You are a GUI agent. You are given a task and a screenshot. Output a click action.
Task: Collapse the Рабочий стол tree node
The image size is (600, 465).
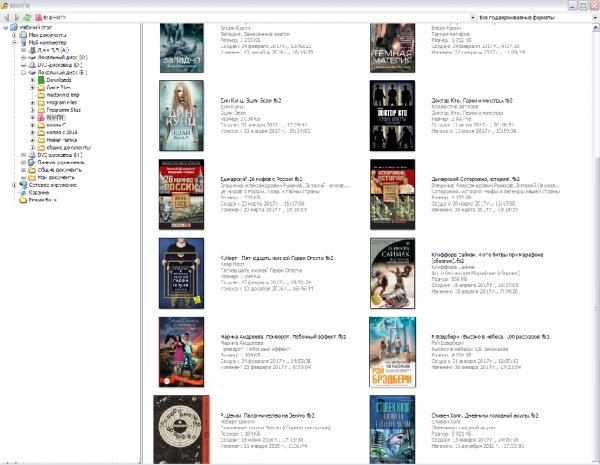[x=5, y=28]
